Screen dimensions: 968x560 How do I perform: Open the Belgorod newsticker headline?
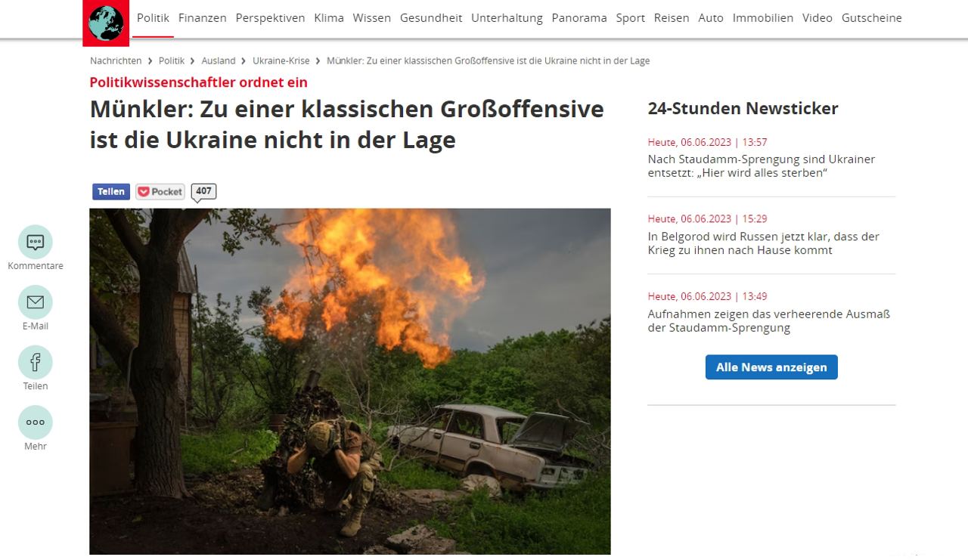point(764,243)
